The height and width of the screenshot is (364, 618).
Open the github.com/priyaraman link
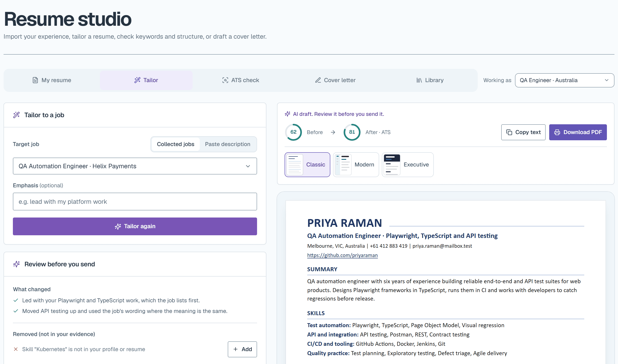tap(342, 255)
